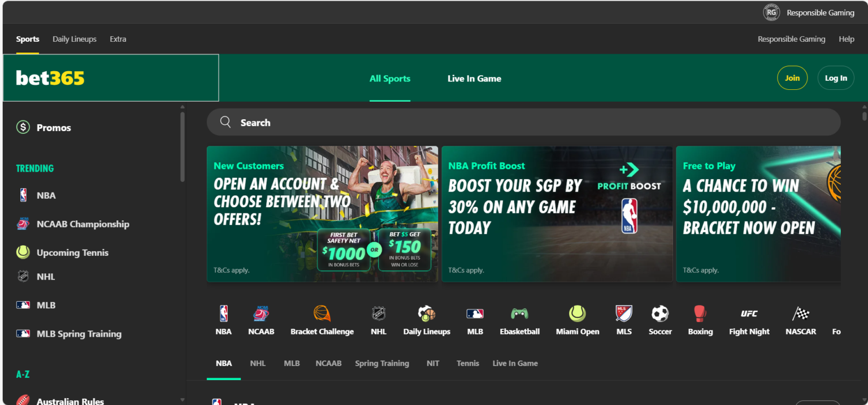The width and height of the screenshot is (868, 405).
Task: Click the RG Responsible Gaming badge icon
Action: point(771,12)
